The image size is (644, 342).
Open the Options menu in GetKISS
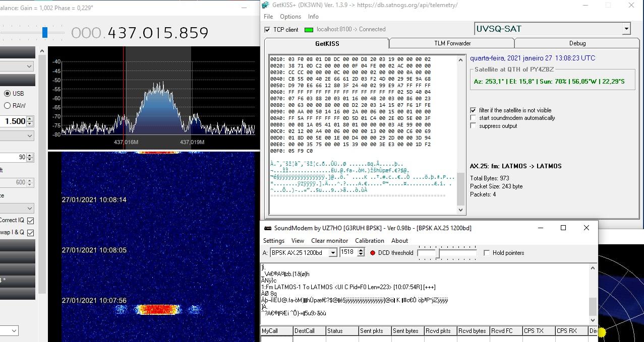point(290,17)
